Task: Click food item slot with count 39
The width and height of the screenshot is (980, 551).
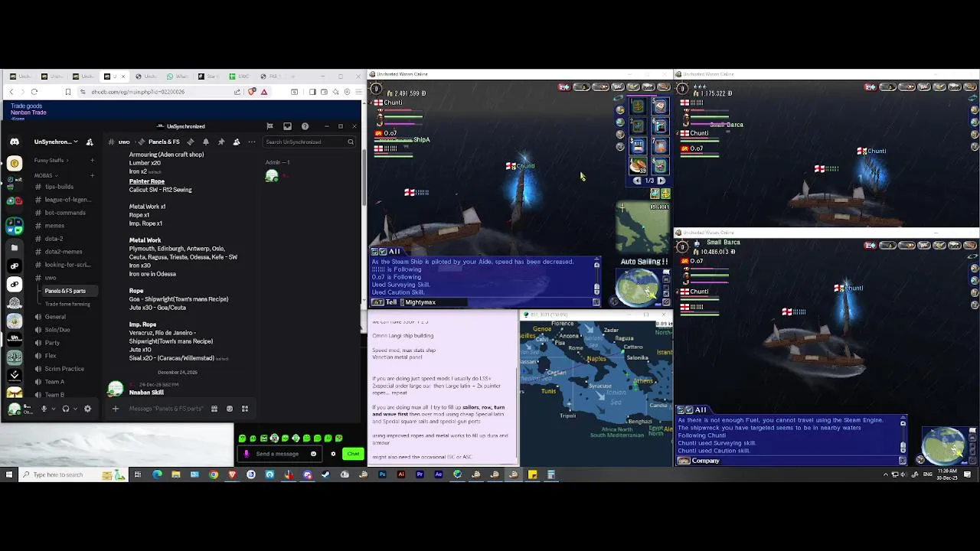Action: [638, 165]
